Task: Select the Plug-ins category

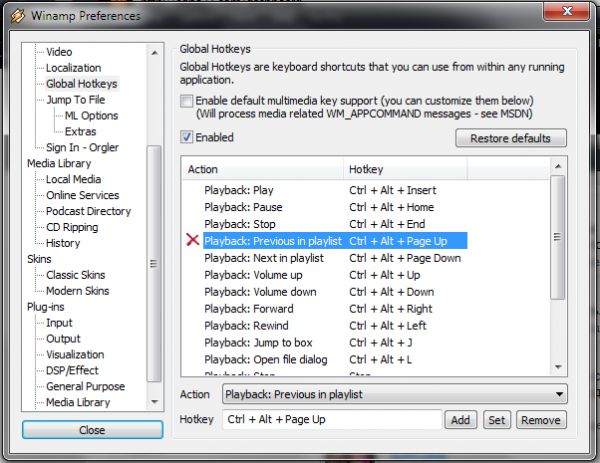Action: [x=46, y=307]
